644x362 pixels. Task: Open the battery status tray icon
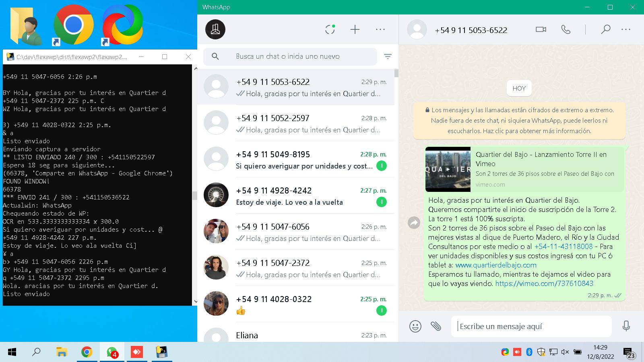[577, 352]
